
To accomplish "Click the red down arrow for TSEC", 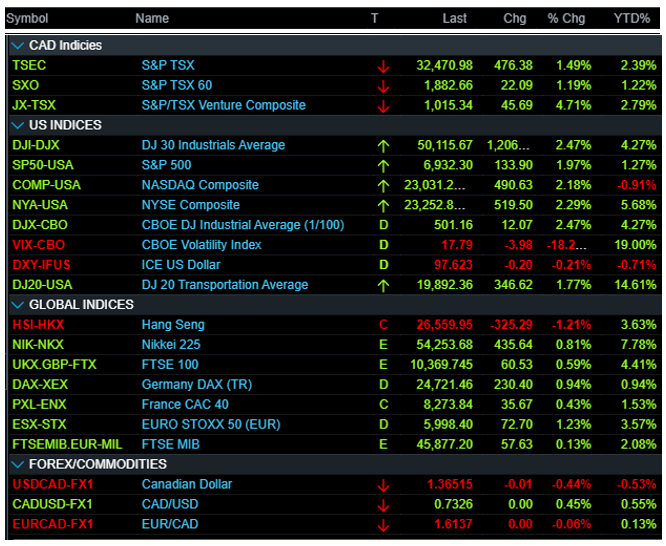I will pos(383,66).
